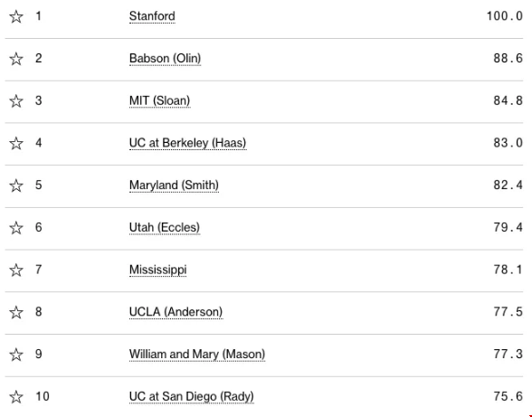Open the Stanford school link
Viewport: 532px width, 417px height.
point(152,16)
